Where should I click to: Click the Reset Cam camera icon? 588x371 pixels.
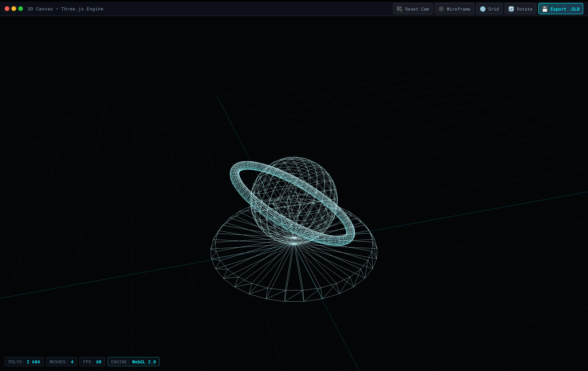point(399,9)
